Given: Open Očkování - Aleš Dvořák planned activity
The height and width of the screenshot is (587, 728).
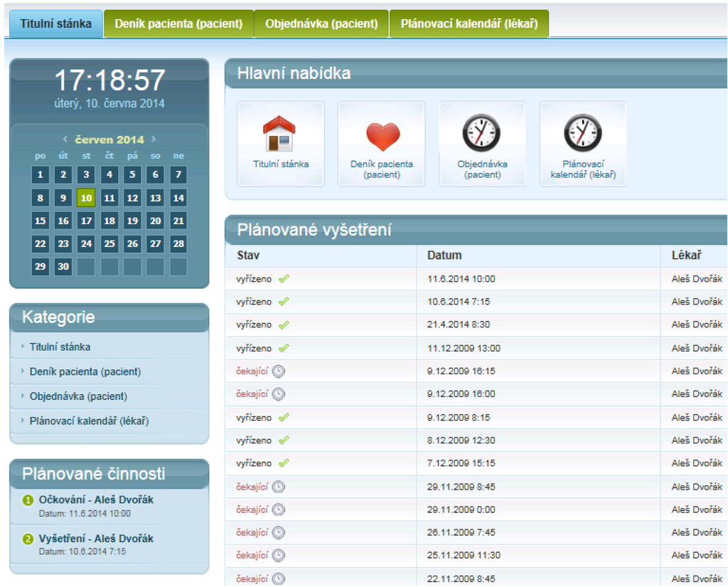Looking at the screenshot, I should click(96, 500).
